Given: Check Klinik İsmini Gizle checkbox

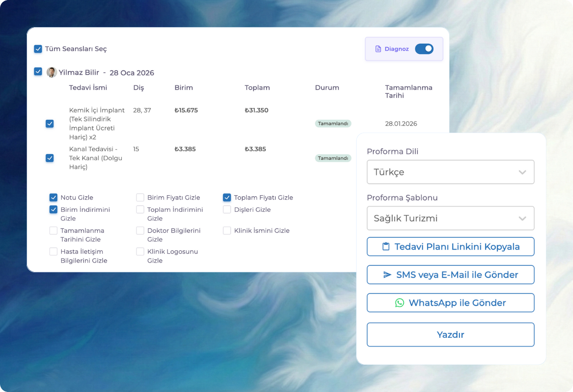Looking at the screenshot, I should click(227, 231).
